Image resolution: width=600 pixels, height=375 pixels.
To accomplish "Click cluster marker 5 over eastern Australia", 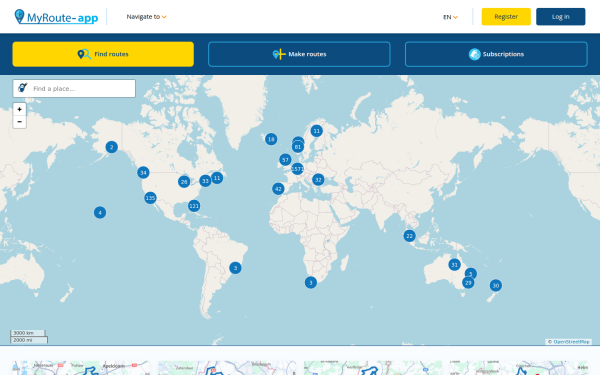I will click(x=471, y=274).
